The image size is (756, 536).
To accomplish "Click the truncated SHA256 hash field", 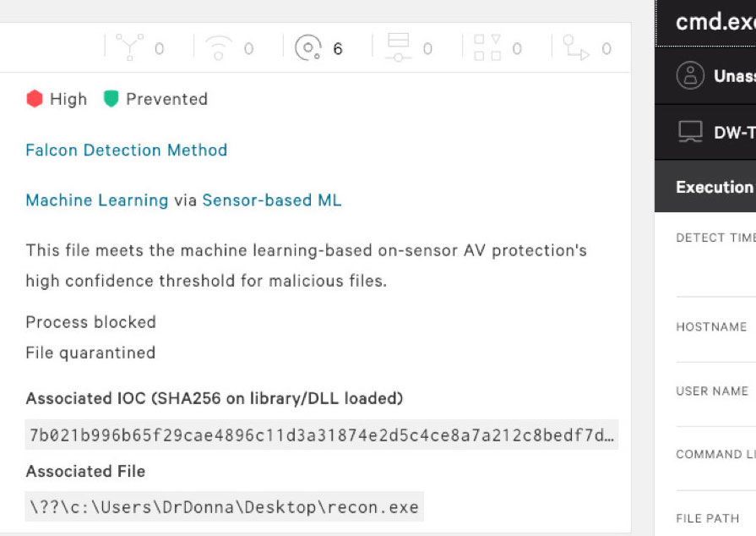I will point(322,435).
